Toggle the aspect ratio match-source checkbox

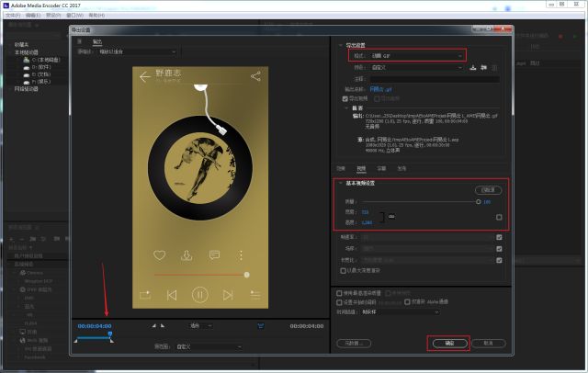click(499, 260)
